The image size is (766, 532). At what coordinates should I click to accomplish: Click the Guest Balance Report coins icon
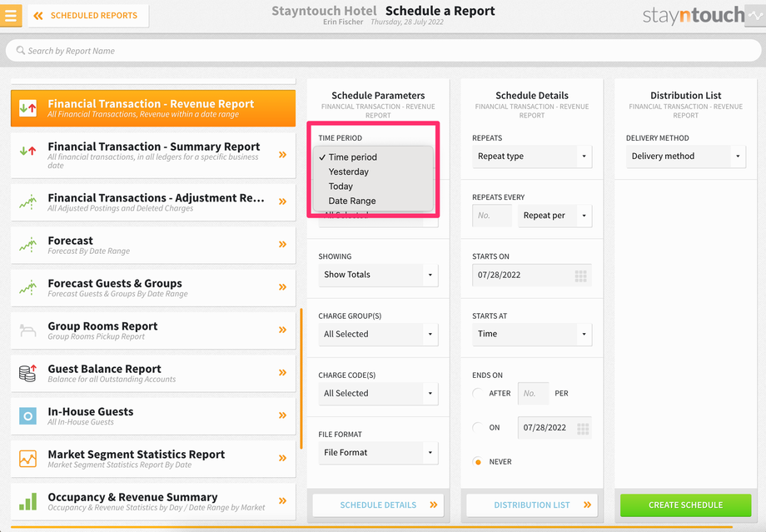[x=27, y=373]
